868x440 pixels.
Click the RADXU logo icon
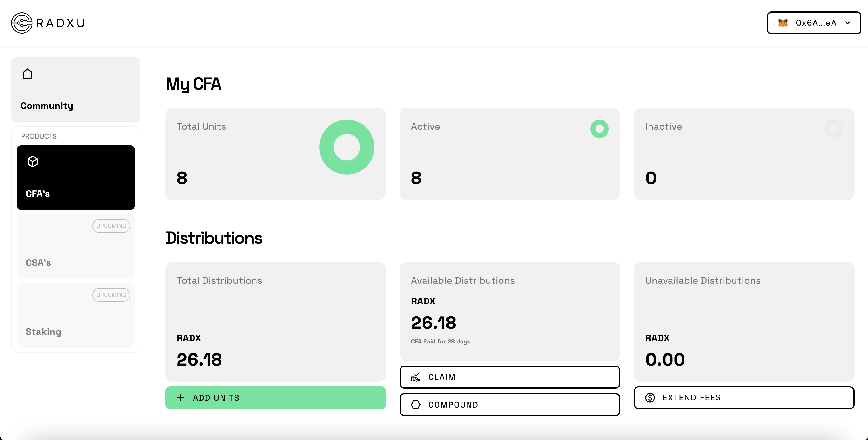pos(21,23)
